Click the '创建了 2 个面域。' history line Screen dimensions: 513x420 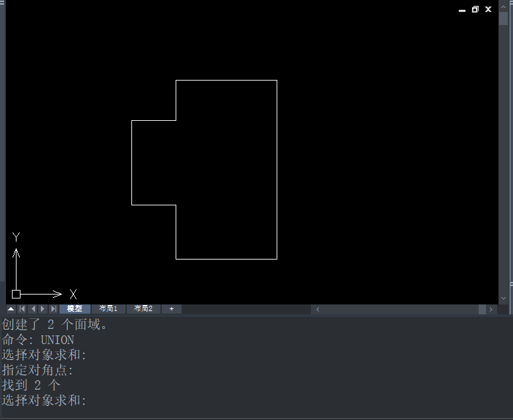[x=54, y=324]
